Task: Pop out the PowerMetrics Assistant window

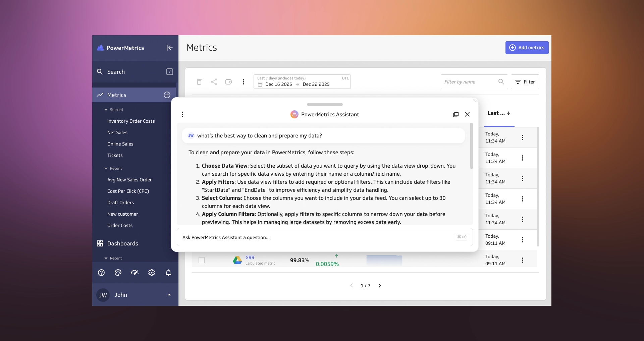Action: pyautogui.click(x=456, y=114)
